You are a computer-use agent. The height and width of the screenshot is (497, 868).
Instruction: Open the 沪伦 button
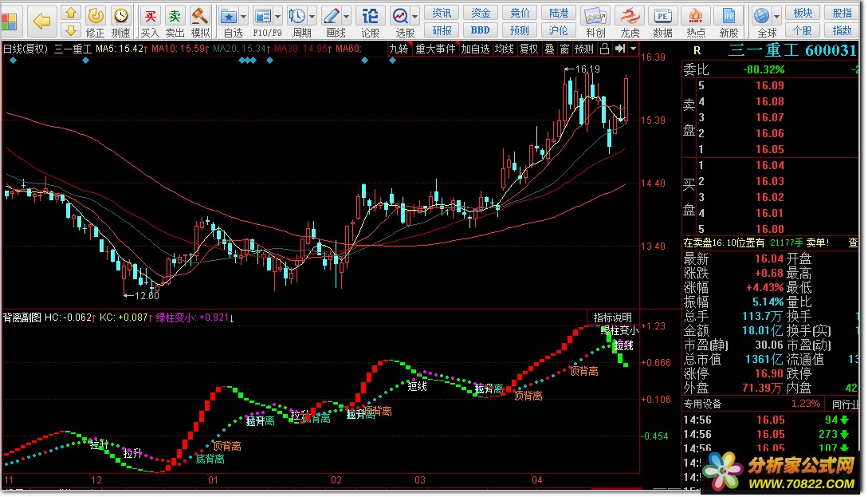[559, 30]
